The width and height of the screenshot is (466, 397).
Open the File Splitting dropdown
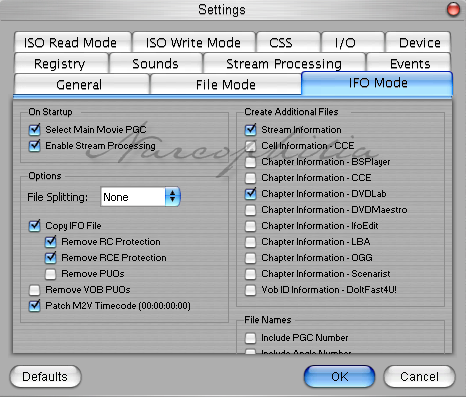140,197
